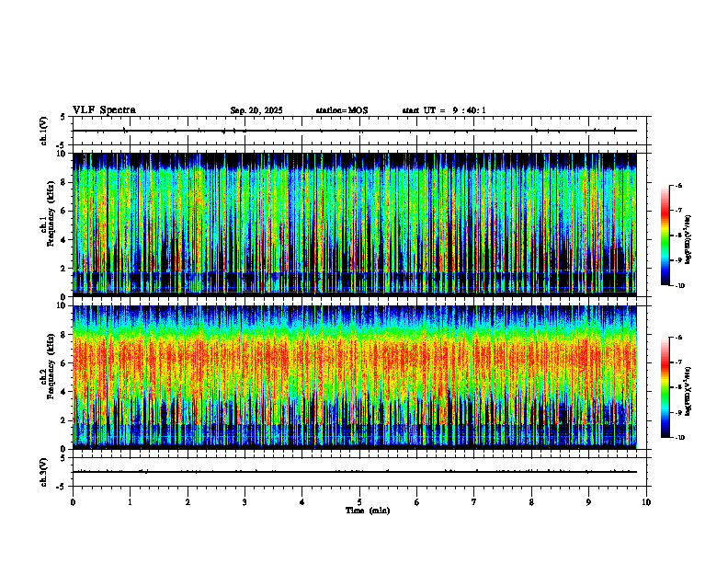
Task: Select the date text "Sep. 20, 2025"
Action: tap(256, 110)
